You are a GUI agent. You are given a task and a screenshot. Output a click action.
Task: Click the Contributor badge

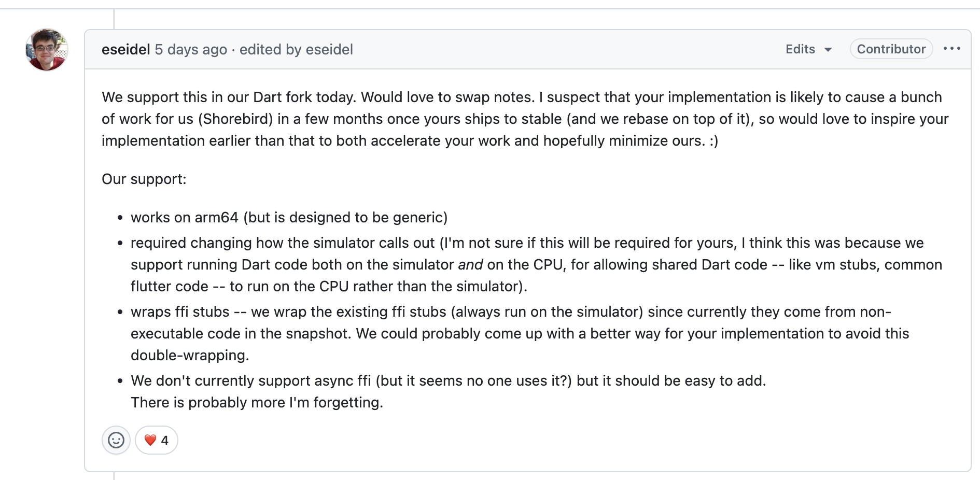click(891, 49)
